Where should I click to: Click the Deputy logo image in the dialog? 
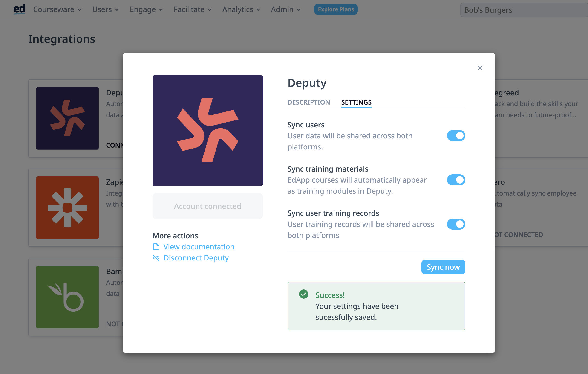pyautogui.click(x=208, y=131)
